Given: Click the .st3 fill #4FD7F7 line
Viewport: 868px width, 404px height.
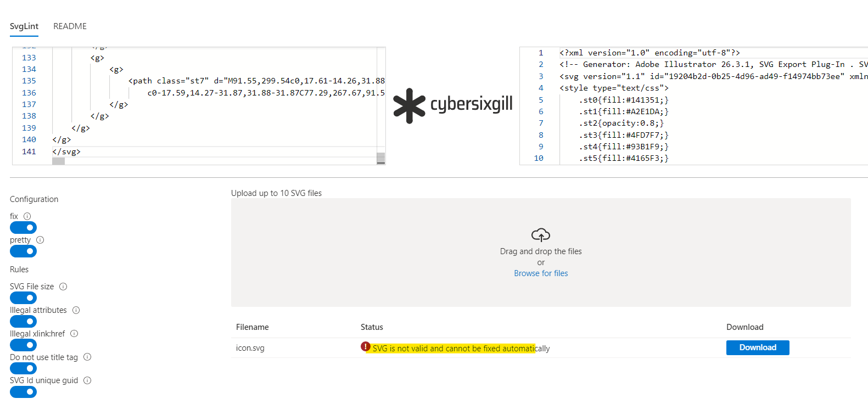Looking at the screenshot, I should click(x=624, y=135).
